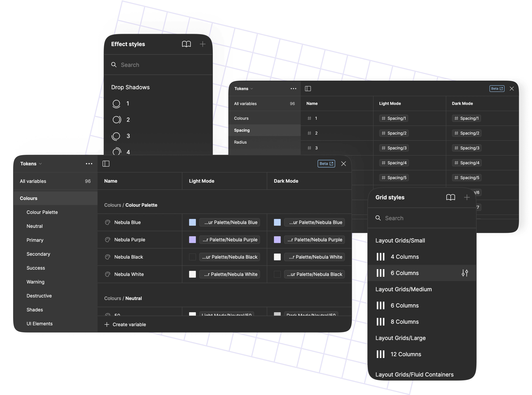Click three-dots menu in front Tokens panel

tap(89, 164)
